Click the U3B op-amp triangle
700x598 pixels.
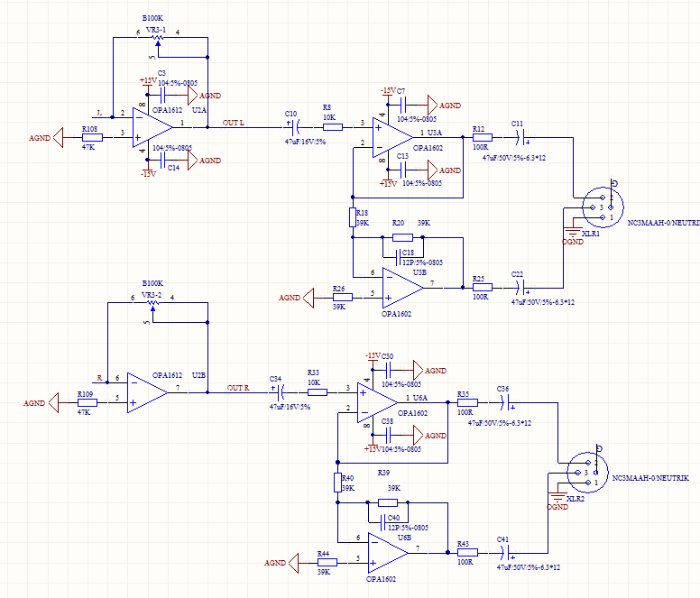[x=402, y=288]
